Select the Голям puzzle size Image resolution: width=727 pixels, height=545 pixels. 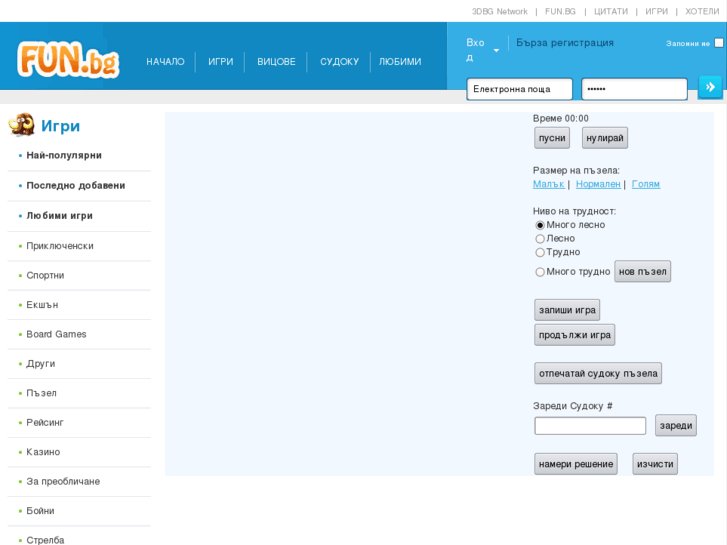point(646,184)
